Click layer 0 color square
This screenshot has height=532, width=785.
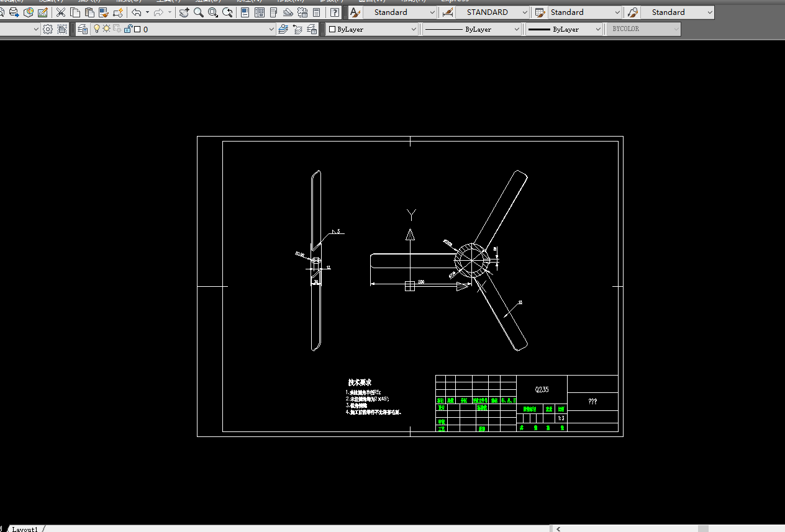(137, 29)
